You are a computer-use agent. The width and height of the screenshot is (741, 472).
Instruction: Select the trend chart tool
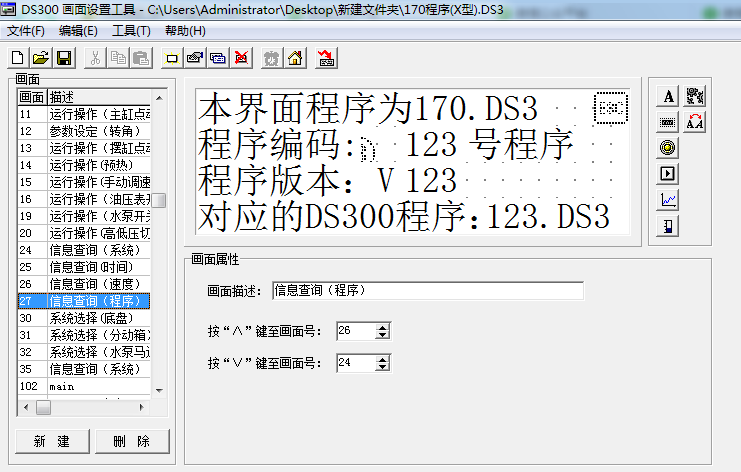[668, 200]
